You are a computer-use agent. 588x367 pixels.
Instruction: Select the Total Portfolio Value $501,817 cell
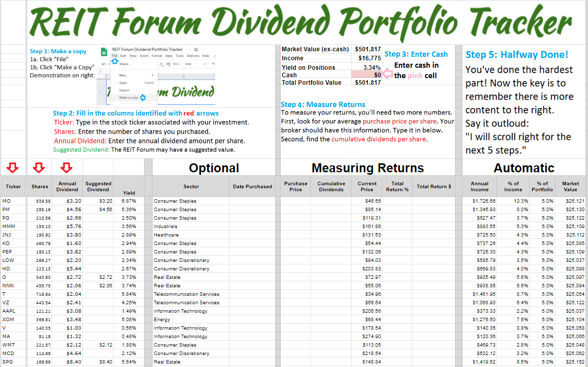[367, 83]
